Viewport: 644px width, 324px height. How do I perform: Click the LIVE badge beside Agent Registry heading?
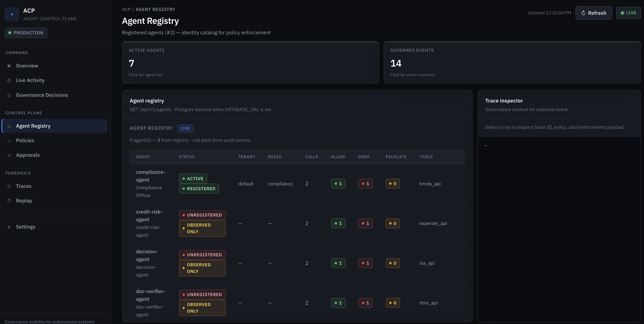pyautogui.click(x=185, y=128)
